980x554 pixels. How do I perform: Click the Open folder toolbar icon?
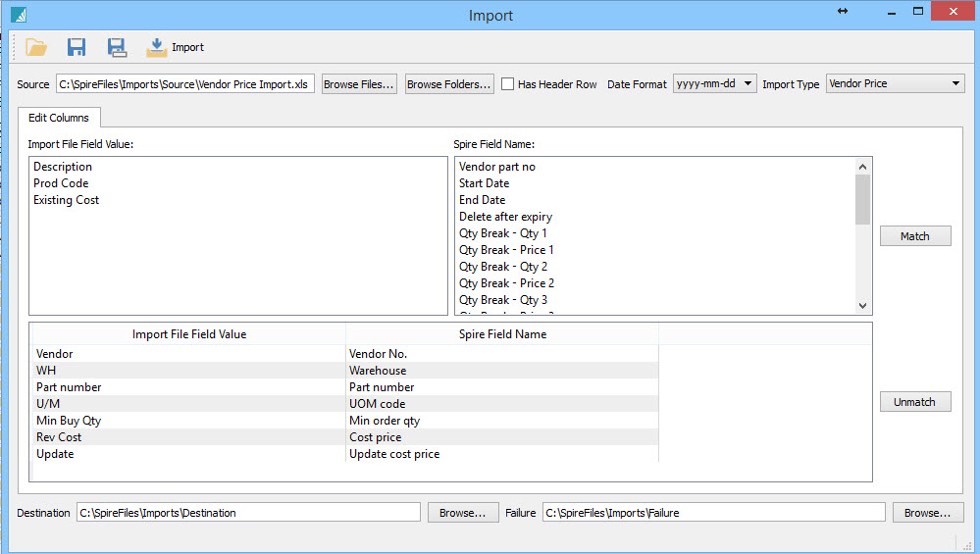click(36, 47)
